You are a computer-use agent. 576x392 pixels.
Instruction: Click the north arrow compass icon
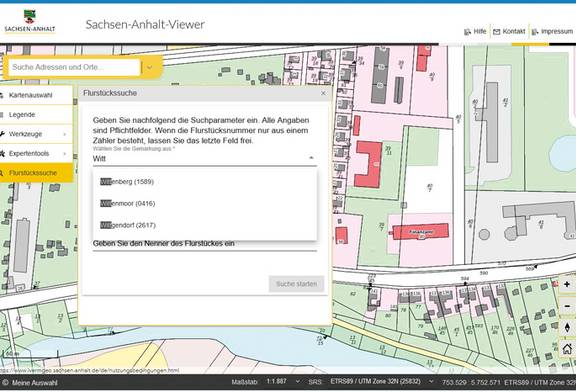tap(567, 327)
